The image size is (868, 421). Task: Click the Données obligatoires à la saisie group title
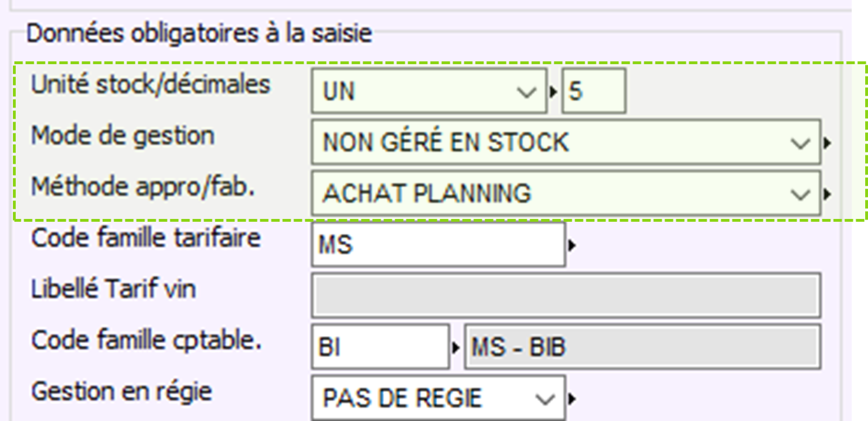[x=199, y=34]
